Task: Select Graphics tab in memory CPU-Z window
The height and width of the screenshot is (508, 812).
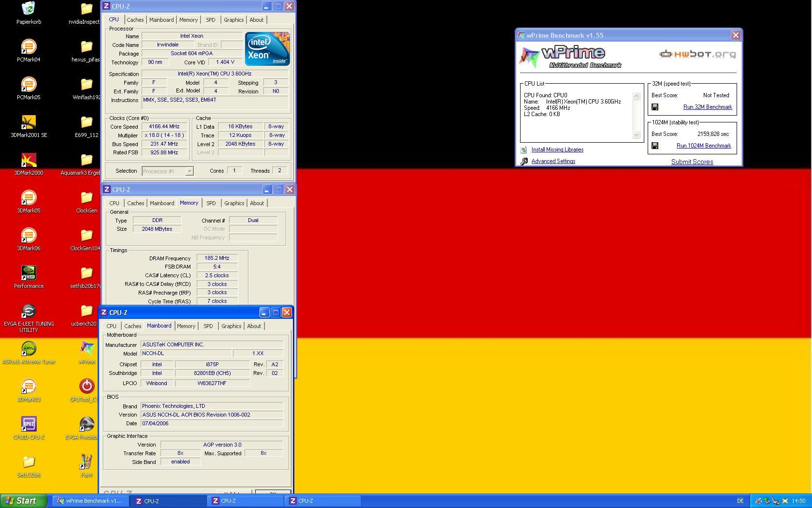Action: click(234, 203)
